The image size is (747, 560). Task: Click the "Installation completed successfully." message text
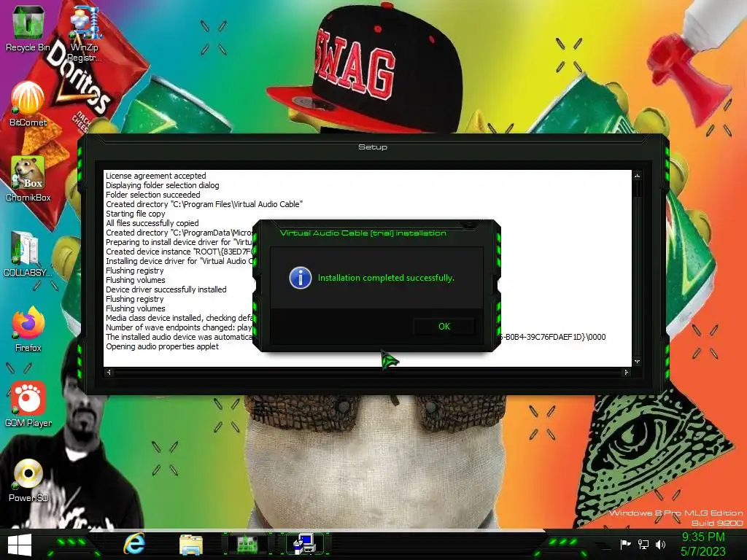(x=386, y=278)
